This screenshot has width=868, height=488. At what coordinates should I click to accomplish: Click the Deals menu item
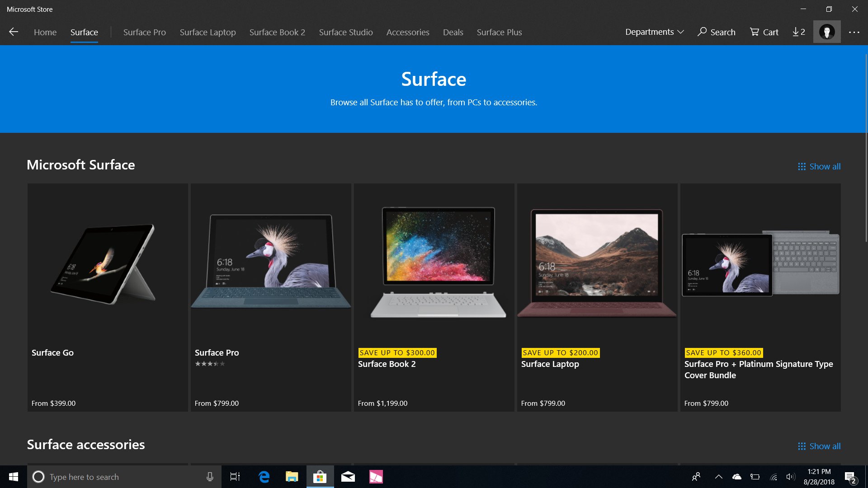click(453, 32)
